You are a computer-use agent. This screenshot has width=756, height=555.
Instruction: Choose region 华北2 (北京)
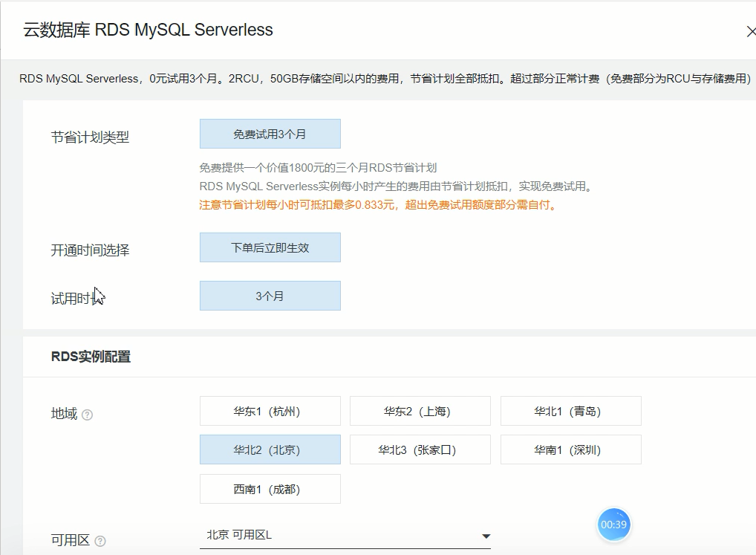pos(270,449)
